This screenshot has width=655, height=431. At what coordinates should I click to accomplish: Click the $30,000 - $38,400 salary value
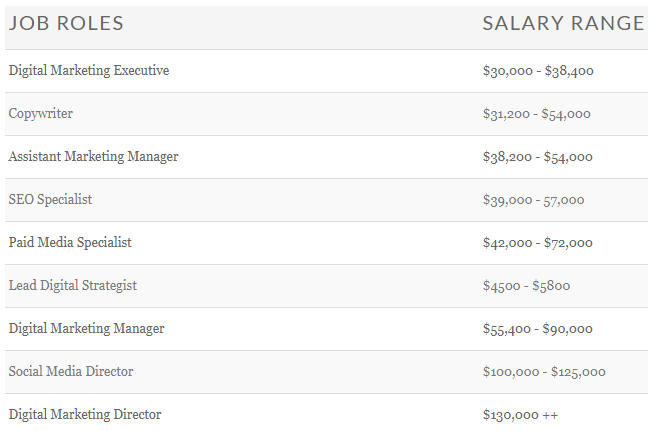point(538,71)
